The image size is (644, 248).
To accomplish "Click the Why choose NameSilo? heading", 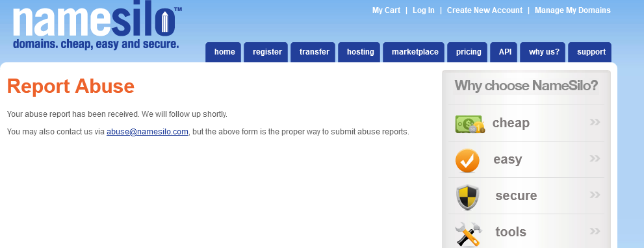I will coord(526,86).
